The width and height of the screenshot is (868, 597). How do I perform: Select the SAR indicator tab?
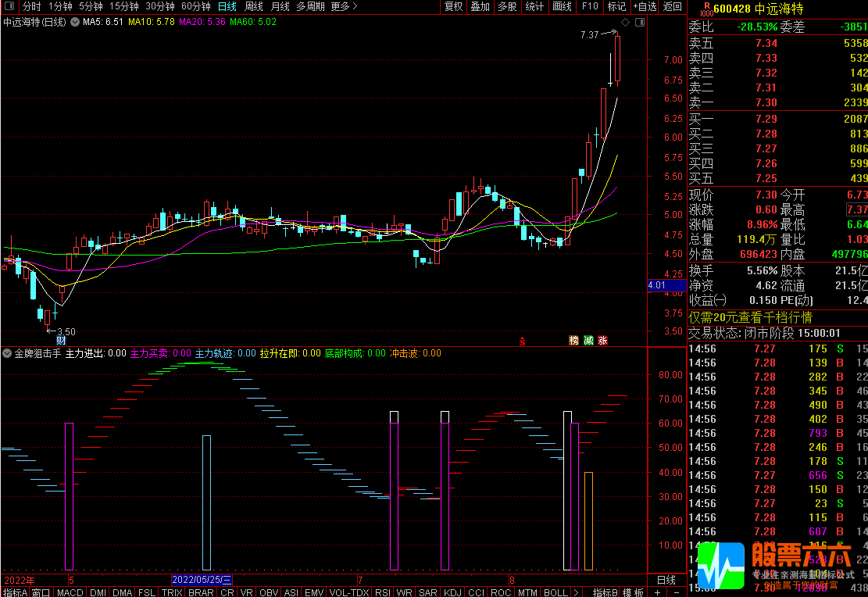428,592
